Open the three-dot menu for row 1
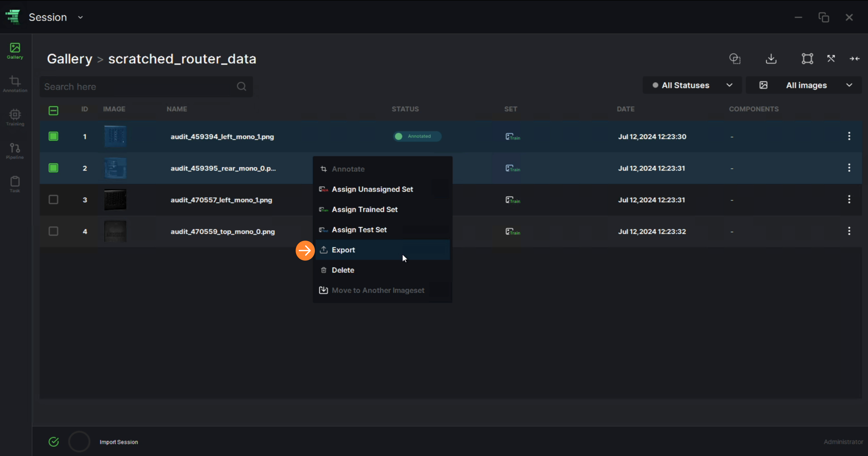 [849, 136]
